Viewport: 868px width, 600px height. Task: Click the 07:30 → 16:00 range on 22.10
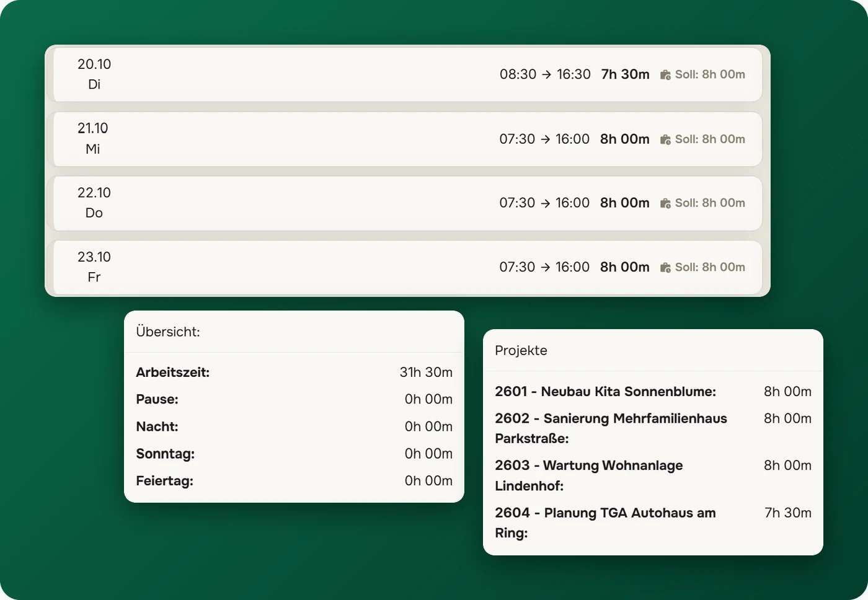point(544,203)
